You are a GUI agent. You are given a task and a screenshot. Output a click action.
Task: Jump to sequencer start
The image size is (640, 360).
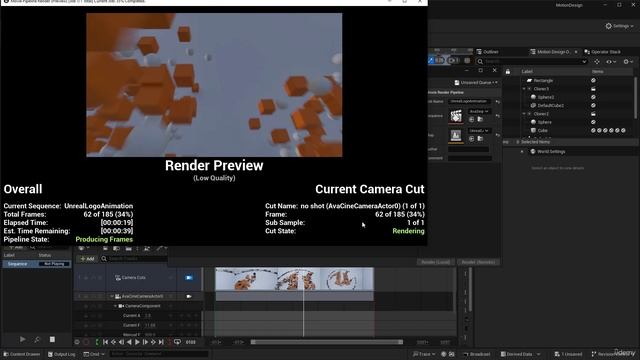(106, 342)
